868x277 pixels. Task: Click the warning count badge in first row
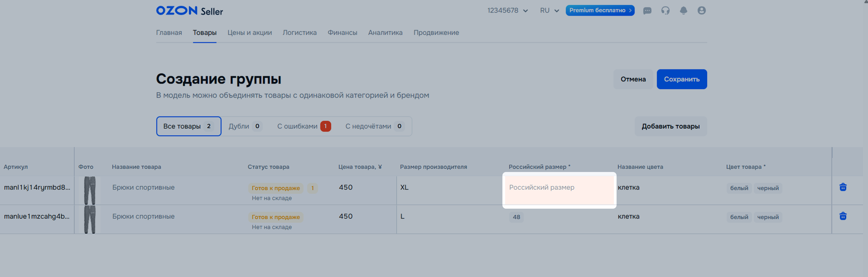point(312,188)
